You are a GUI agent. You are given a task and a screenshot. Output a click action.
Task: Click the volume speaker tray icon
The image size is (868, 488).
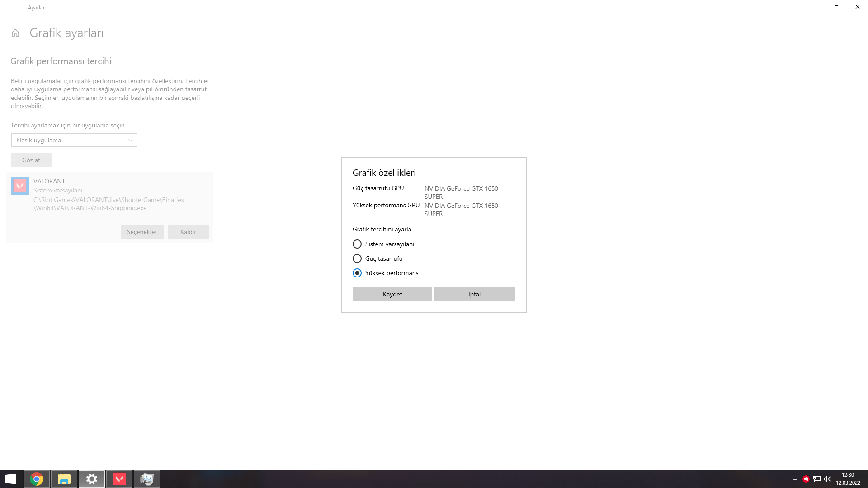click(x=827, y=479)
